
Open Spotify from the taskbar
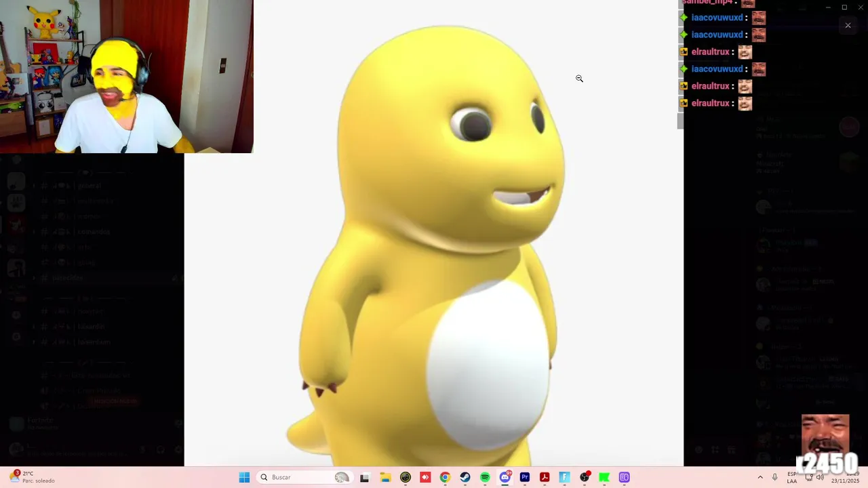point(485,477)
